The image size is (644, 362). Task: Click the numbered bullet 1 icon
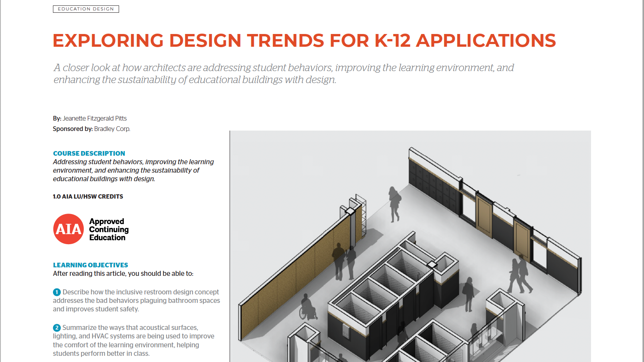(57, 292)
